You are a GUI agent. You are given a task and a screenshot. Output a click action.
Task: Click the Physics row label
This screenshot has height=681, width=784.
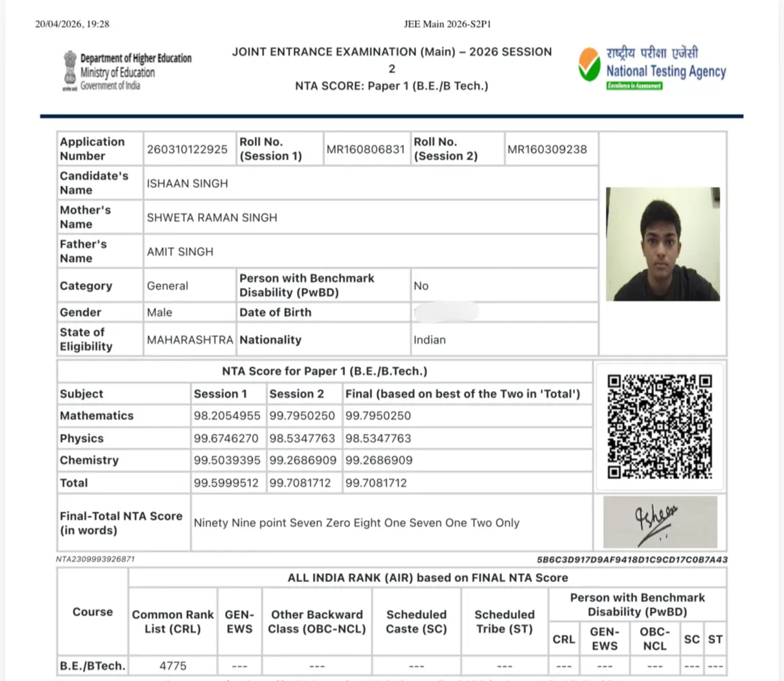coord(82,438)
